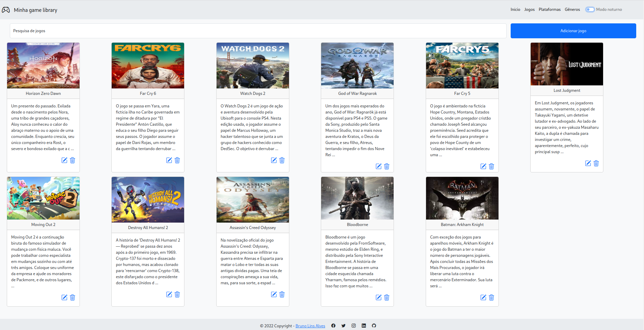Click the Watch Dogs 2 cover image
Image resolution: width=644 pixels, height=330 pixels.
pyautogui.click(x=253, y=65)
